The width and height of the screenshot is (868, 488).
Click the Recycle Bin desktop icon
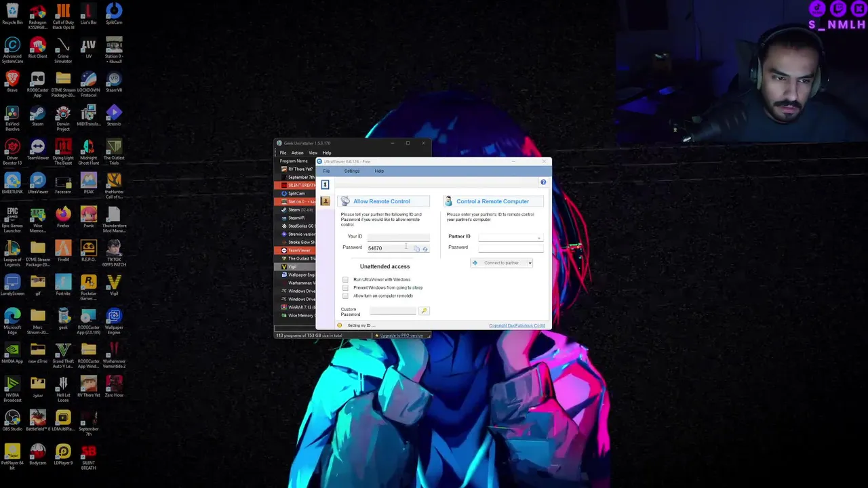click(12, 14)
